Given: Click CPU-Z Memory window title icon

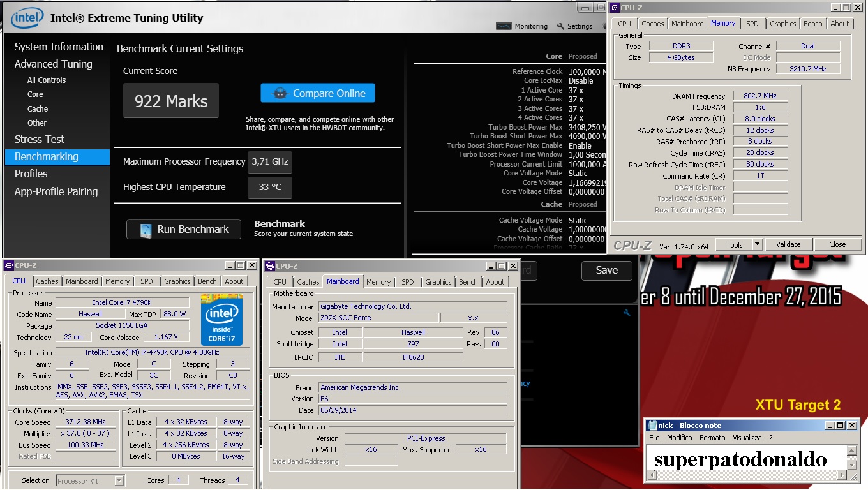Looking at the screenshot, I should click(x=615, y=8).
